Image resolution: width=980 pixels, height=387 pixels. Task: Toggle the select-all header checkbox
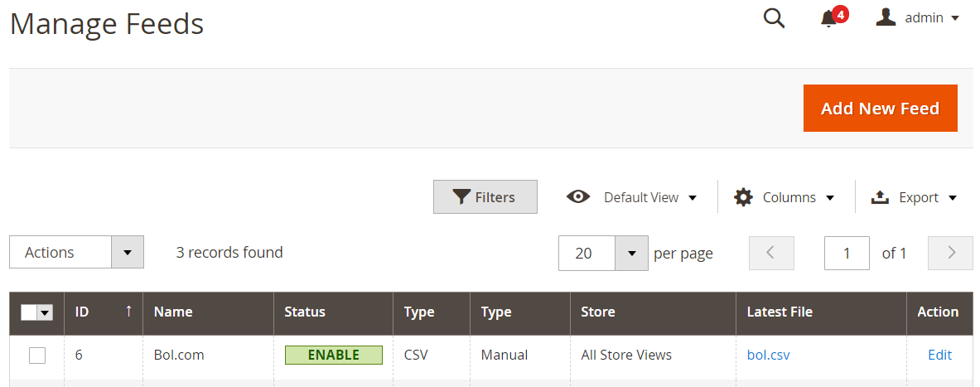(x=29, y=312)
